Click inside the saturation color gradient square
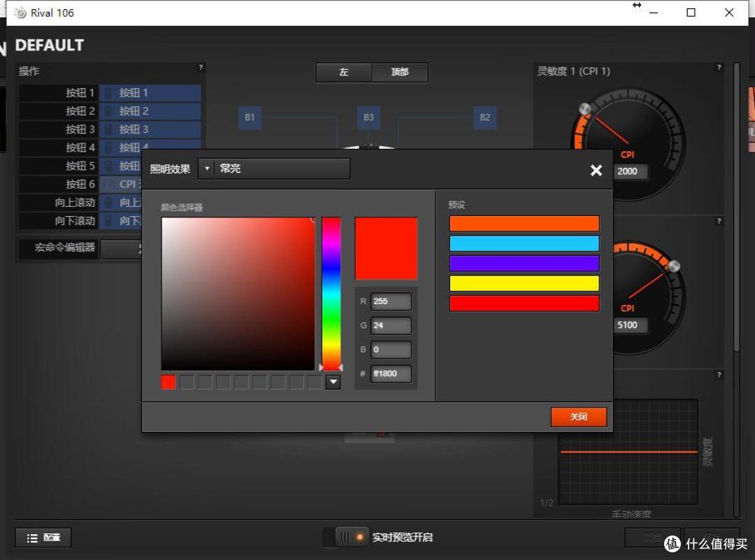This screenshot has height=560, width=755. coord(238,294)
